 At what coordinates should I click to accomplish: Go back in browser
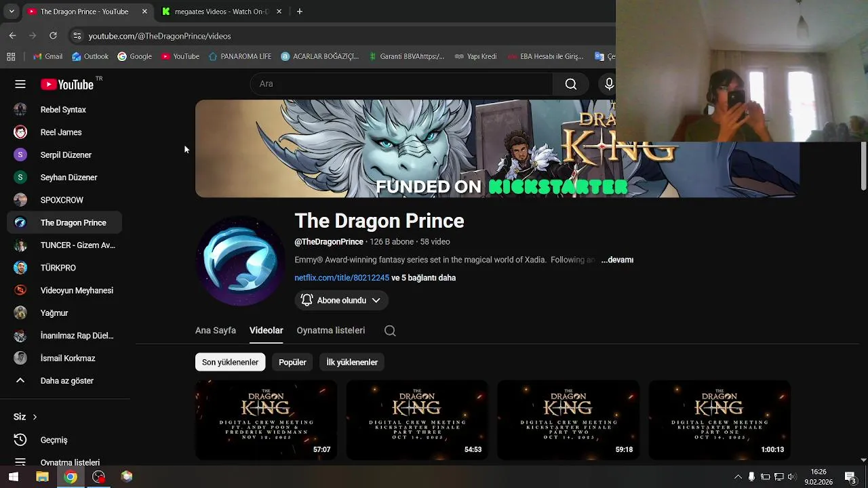[x=12, y=36]
